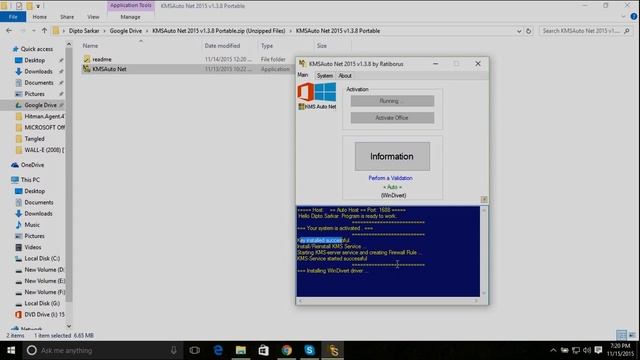This screenshot has width=640, height=360.
Task: Click Perform a Validation link
Action: [390, 178]
